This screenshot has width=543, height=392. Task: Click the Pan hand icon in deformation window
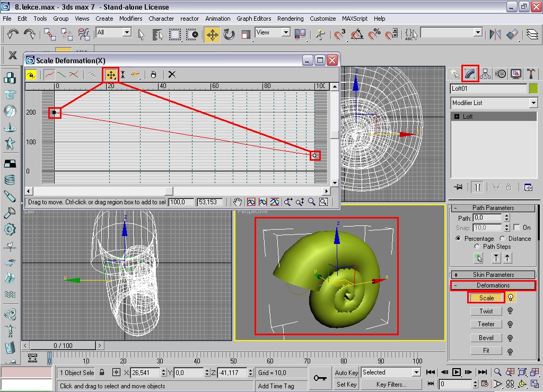click(x=237, y=202)
